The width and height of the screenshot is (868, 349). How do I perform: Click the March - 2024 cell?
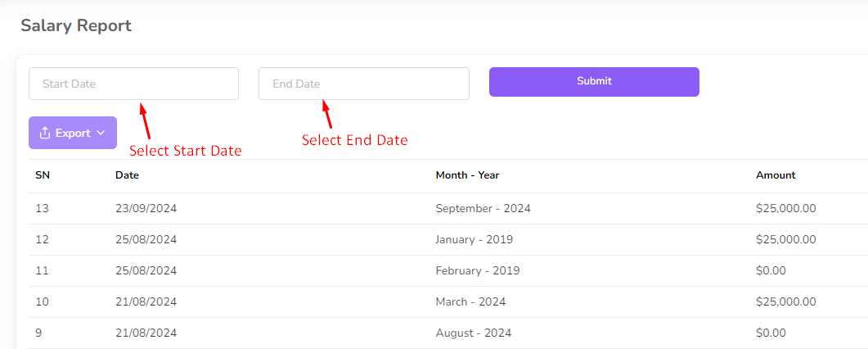pyautogui.click(x=470, y=302)
